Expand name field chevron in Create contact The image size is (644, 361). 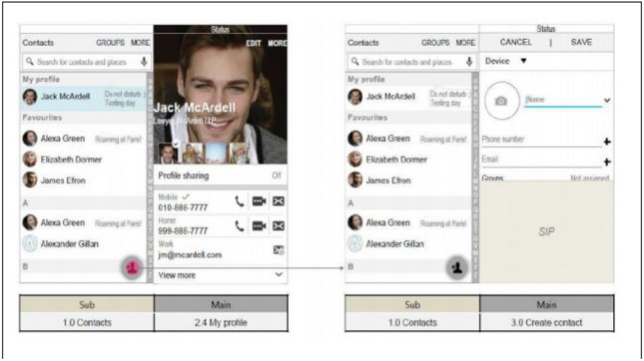(x=607, y=100)
